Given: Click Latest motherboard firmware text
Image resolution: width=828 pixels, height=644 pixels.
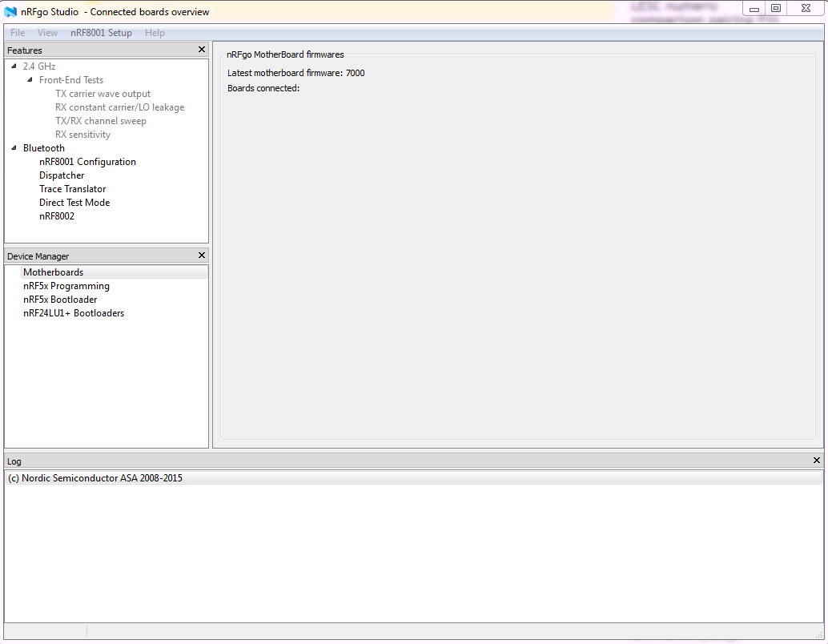Looking at the screenshot, I should 296,73.
